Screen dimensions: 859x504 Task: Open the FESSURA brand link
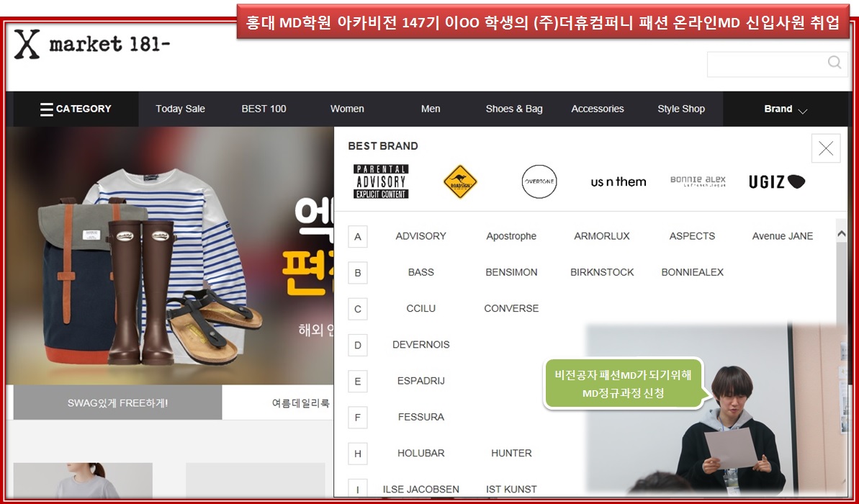point(420,417)
